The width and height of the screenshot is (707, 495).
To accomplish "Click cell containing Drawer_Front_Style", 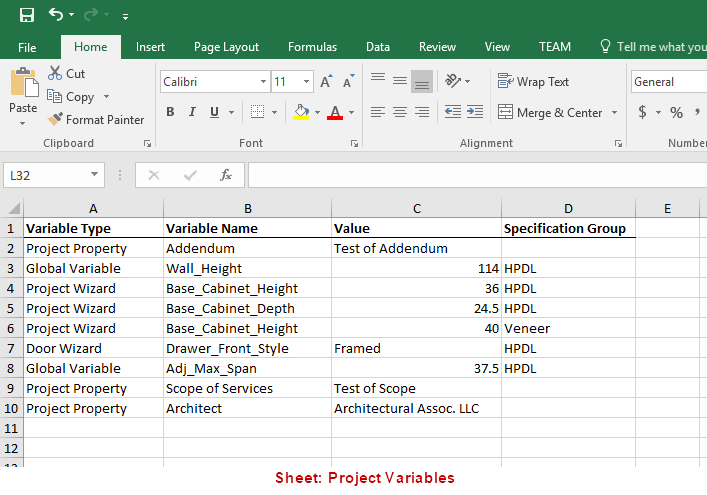I will coord(248,348).
